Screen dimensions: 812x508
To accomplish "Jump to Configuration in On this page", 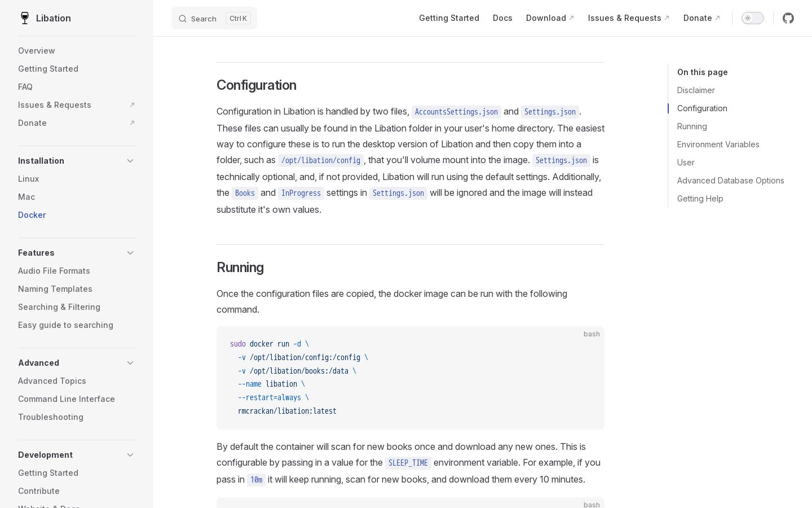I will point(702,108).
